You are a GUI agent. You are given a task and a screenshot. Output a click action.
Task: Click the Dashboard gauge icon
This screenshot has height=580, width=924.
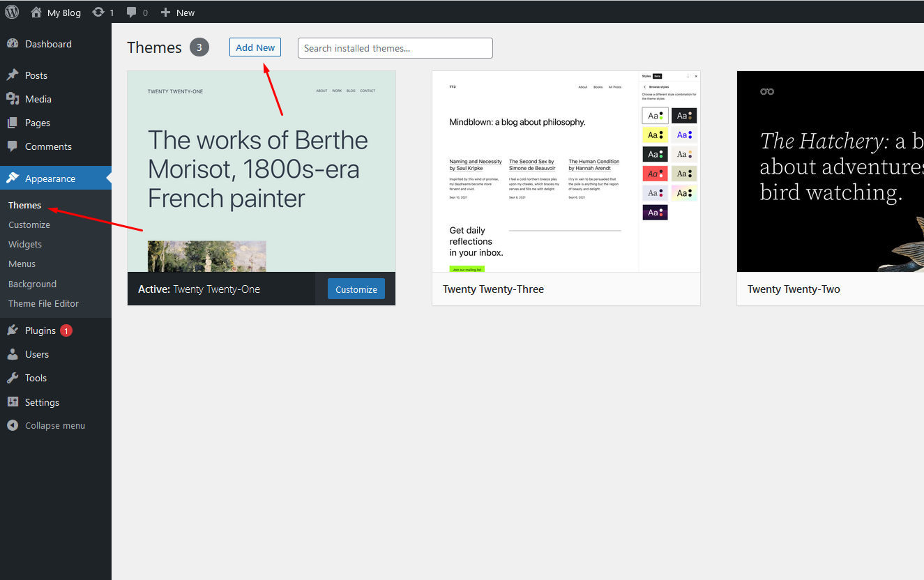click(x=13, y=44)
